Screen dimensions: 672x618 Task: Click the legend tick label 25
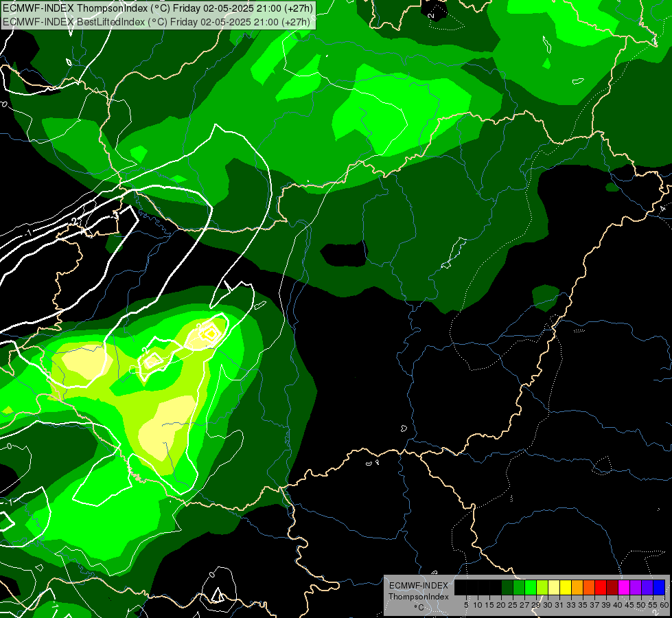click(x=513, y=605)
